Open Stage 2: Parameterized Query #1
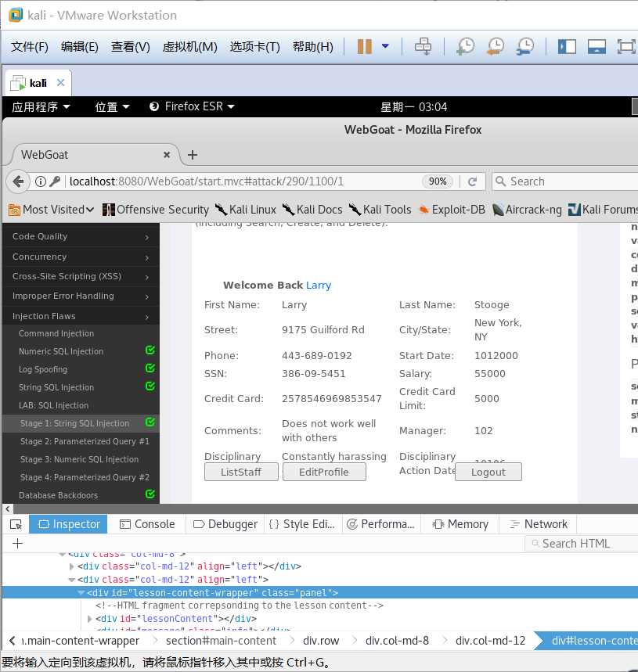The width and height of the screenshot is (638, 672). click(85, 441)
